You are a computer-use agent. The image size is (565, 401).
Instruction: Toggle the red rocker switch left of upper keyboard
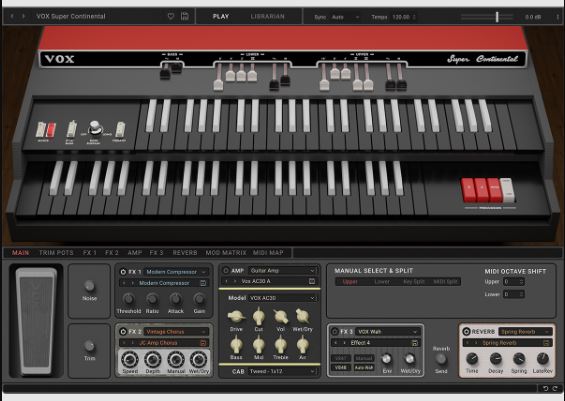52,130
